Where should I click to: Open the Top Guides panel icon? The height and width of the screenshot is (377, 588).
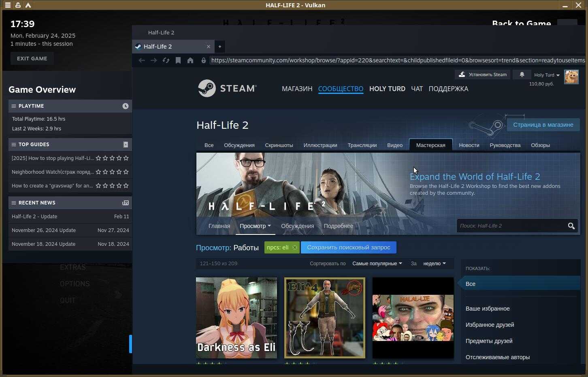tap(126, 145)
